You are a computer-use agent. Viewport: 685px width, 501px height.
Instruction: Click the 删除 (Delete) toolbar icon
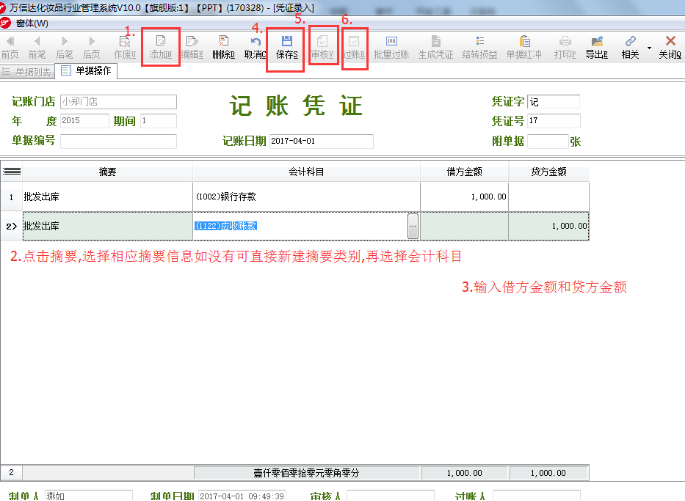click(x=223, y=46)
